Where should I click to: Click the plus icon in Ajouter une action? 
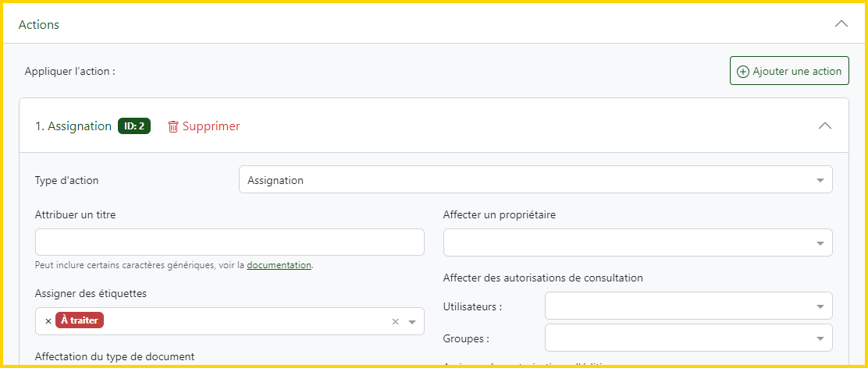click(x=743, y=72)
